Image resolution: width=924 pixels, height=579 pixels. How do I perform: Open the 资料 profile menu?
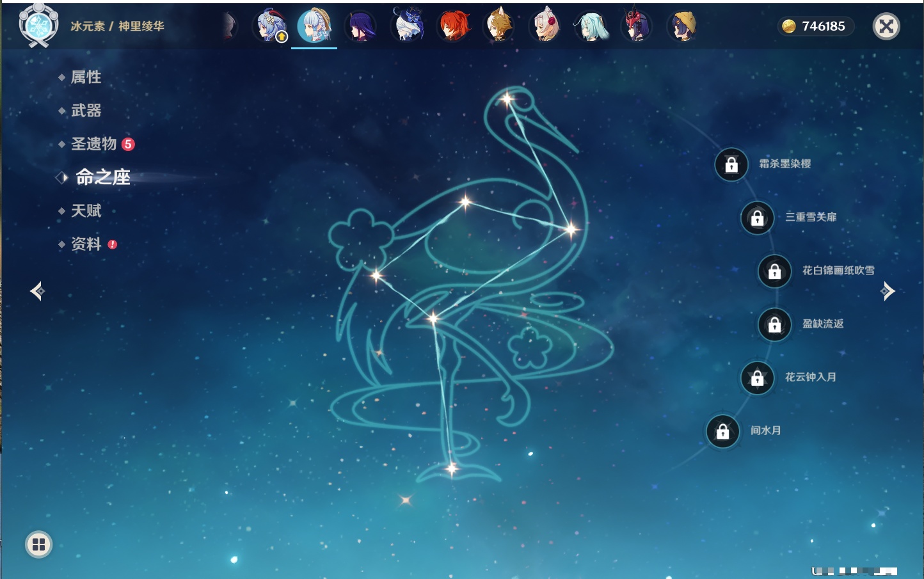click(86, 244)
